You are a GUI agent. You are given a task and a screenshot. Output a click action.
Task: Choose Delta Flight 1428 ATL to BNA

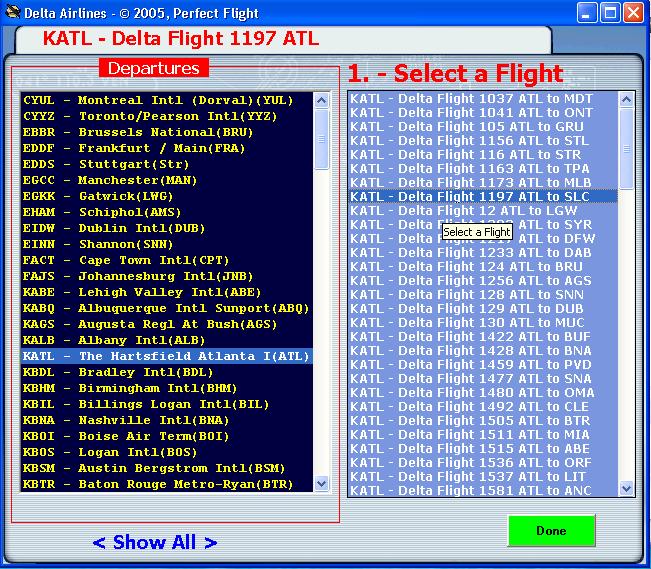483,351
